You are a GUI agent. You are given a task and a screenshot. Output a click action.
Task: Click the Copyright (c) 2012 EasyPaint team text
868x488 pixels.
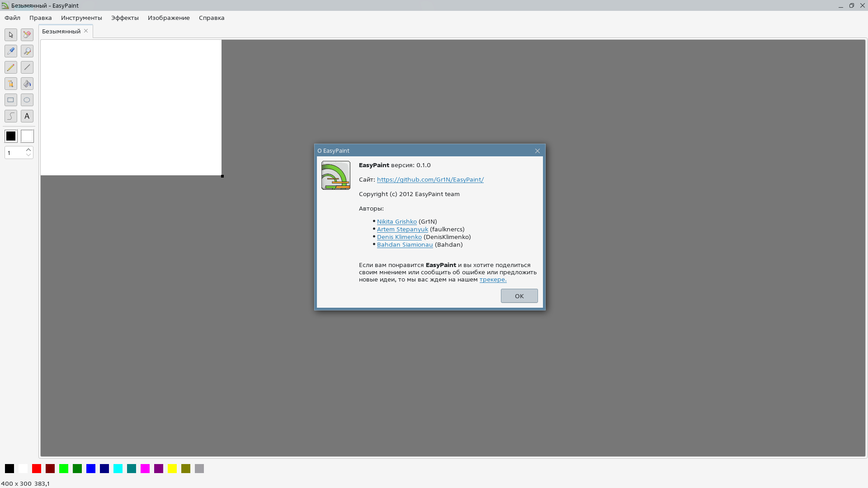[409, 194]
